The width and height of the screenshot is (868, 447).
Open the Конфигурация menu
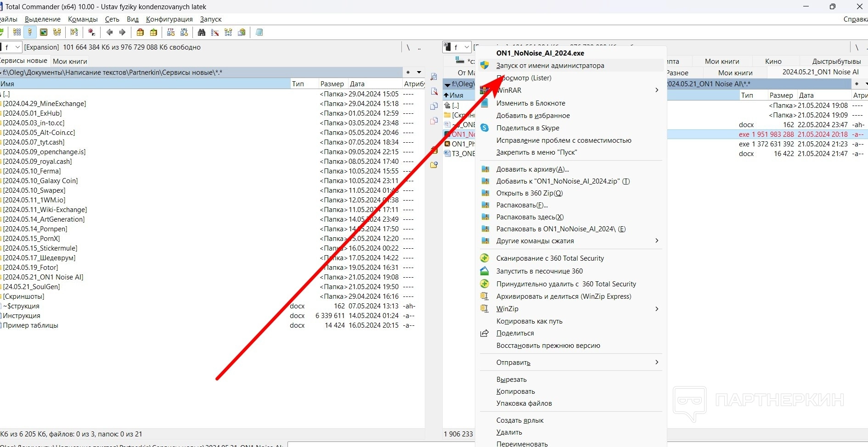(x=169, y=19)
